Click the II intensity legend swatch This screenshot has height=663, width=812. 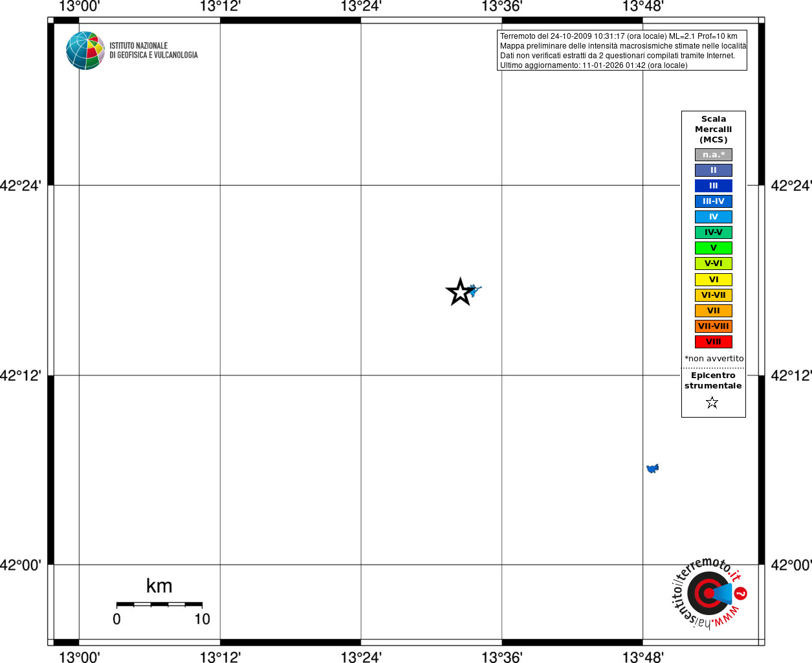coord(714,170)
